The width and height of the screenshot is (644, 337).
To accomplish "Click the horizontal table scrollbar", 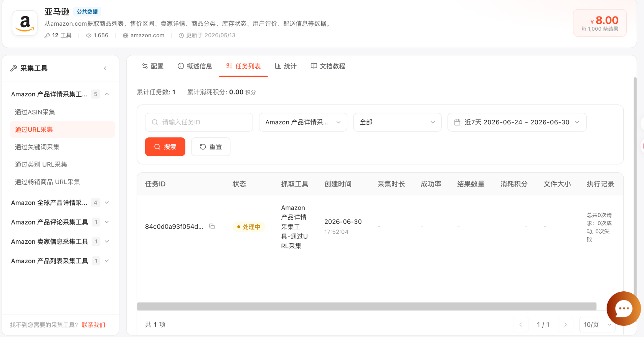I will [x=367, y=306].
